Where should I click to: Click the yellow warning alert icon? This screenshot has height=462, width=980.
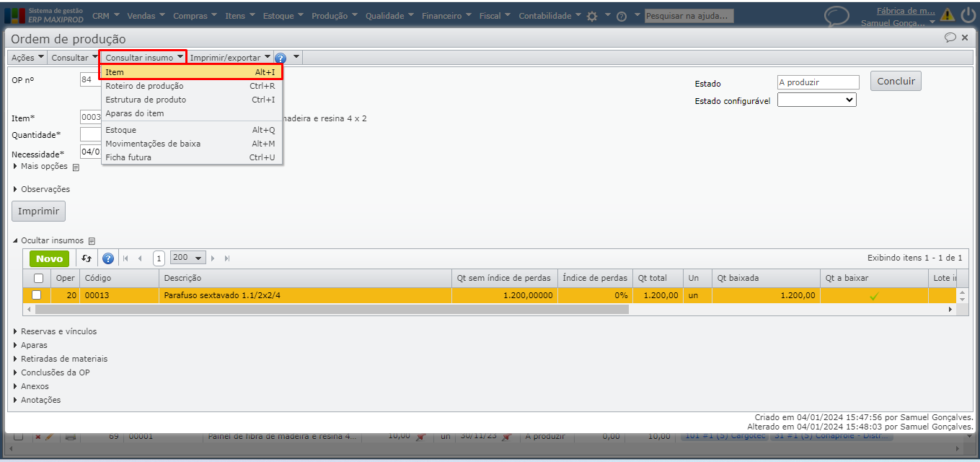948,15
